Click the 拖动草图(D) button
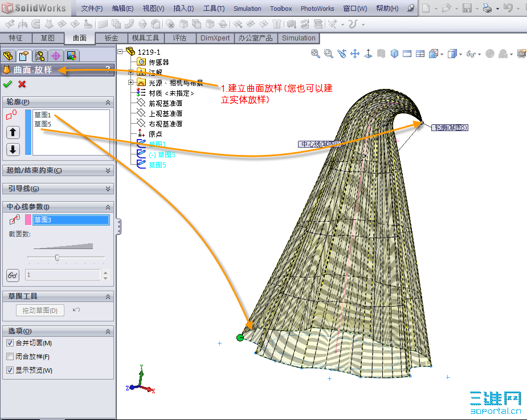 pos(40,311)
